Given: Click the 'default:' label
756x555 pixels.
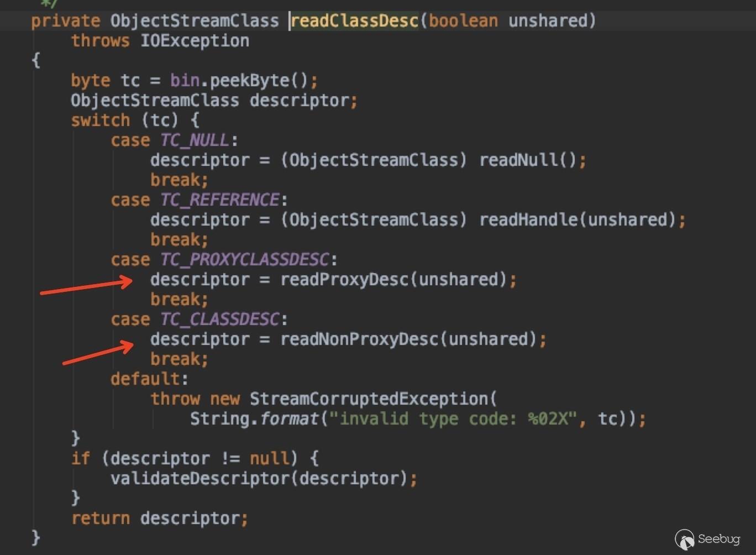Looking at the screenshot, I should pos(149,379).
